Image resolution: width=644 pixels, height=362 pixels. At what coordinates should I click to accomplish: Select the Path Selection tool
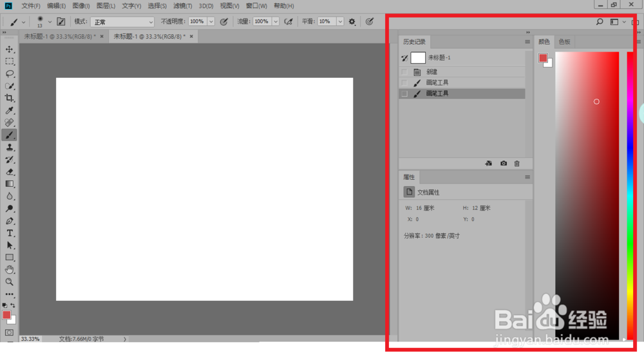(x=9, y=245)
